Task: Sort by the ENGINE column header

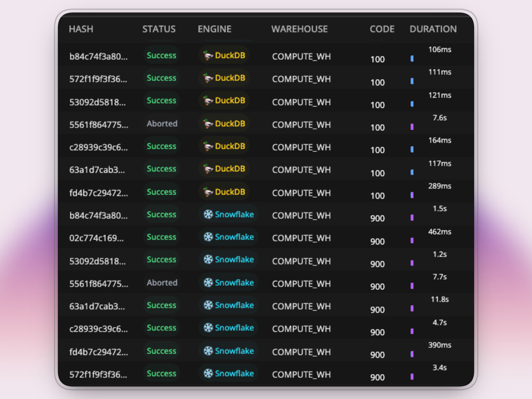Action: click(x=214, y=29)
